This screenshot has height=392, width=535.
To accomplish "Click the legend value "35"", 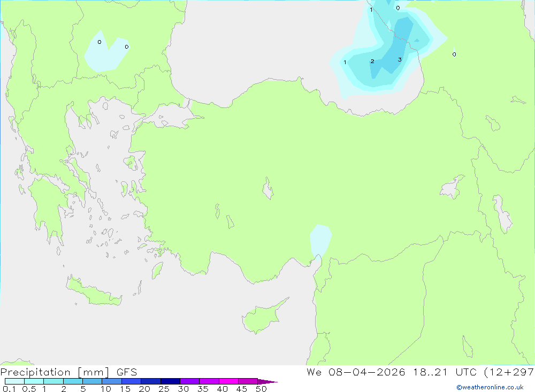I will tap(203, 389).
